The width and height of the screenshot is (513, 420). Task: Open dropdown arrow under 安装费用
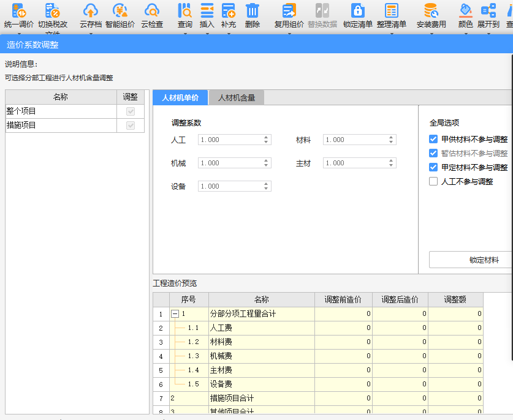(431, 33)
